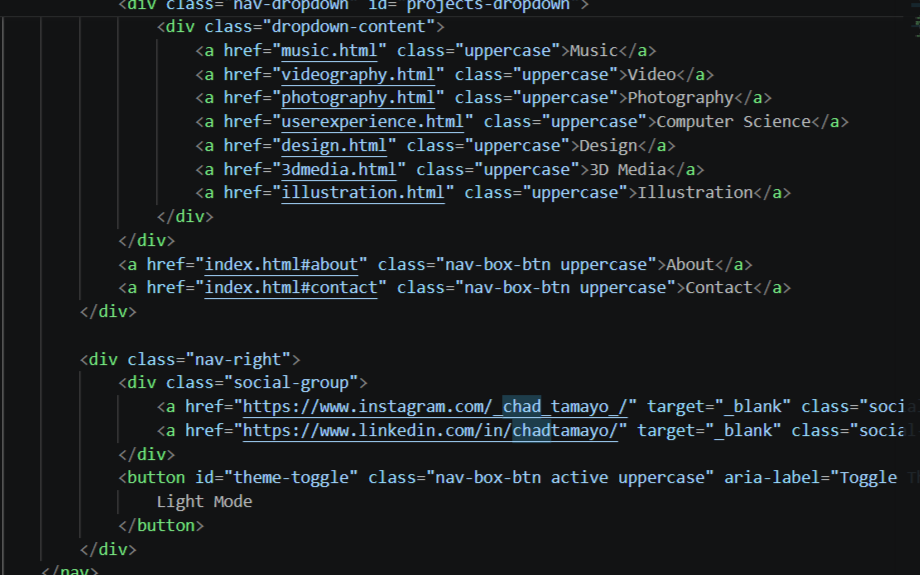Viewport: 920px width, 575px height.
Task: Click the 'Video' anchor text
Action: (651, 75)
